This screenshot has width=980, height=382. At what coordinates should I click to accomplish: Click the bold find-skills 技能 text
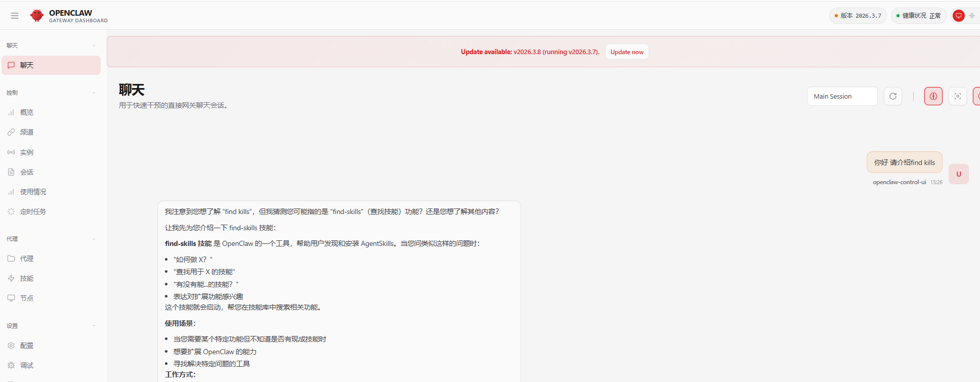pos(188,243)
